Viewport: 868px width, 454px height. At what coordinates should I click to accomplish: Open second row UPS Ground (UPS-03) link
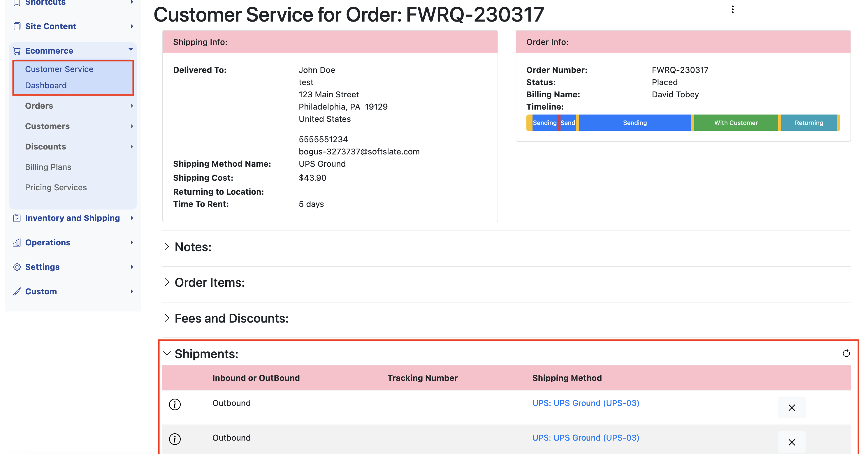pos(586,438)
